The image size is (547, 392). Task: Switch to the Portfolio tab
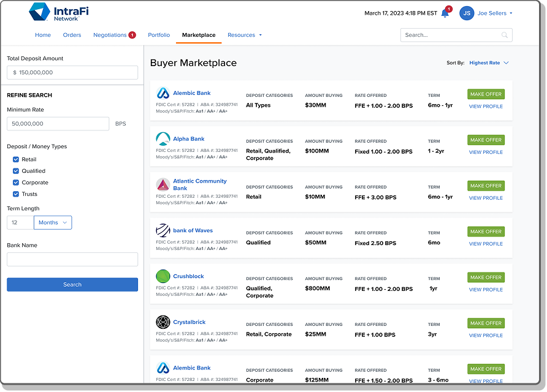(159, 35)
